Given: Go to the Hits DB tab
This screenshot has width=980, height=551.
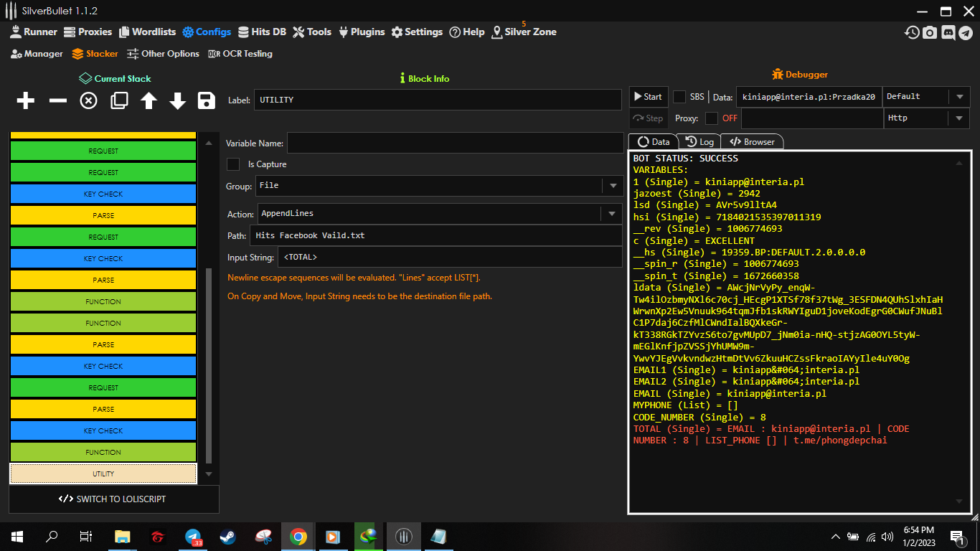Looking at the screenshot, I should coord(262,32).
